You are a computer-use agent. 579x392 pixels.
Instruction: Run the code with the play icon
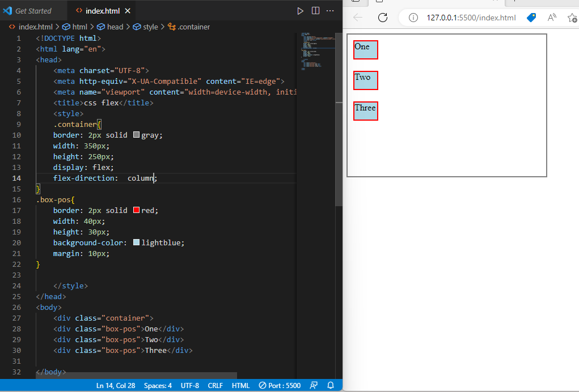[x=300, y=11]
